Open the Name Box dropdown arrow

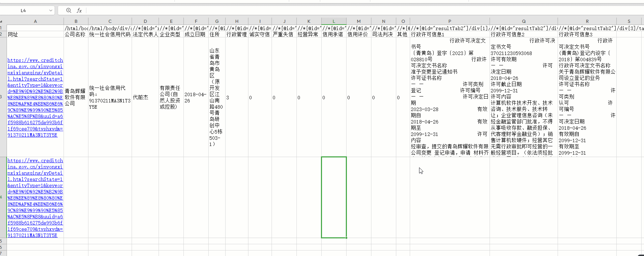pyautogui.click(x=51, y=10)
